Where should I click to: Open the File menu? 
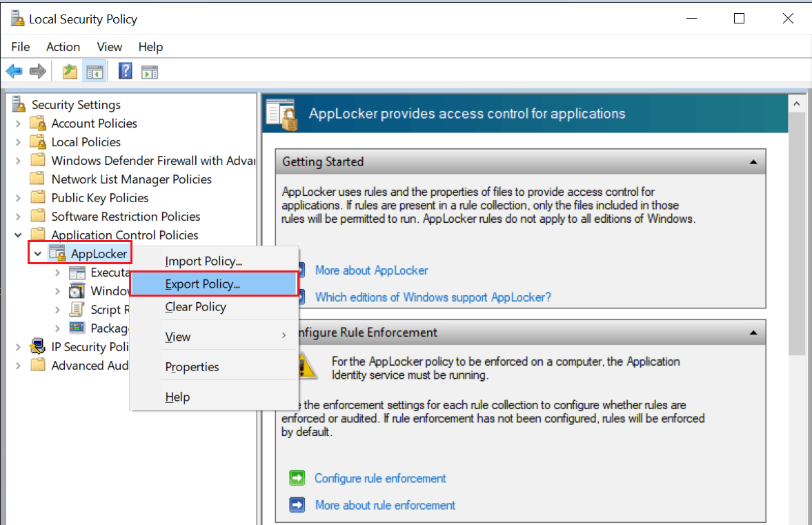click(21, 47)
